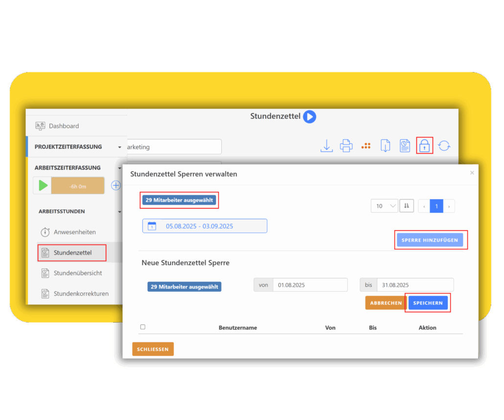Collapse the PROJEKTZEITERFASSUNG section
The width and height of the screenshot is (504, 420).
[x=119, y=147]
